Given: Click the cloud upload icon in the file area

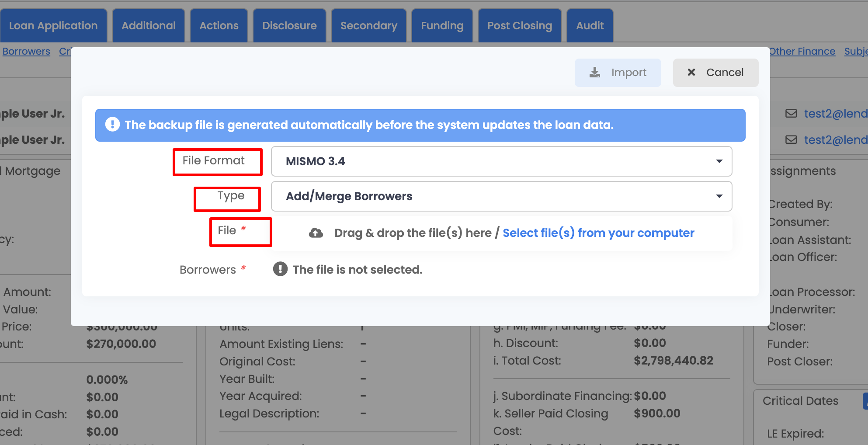Looking at the screenshot, I should tap(316, 233).
